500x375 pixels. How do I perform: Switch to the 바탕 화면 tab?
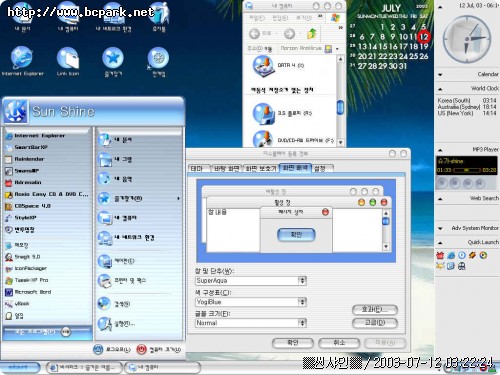(227, 169)
